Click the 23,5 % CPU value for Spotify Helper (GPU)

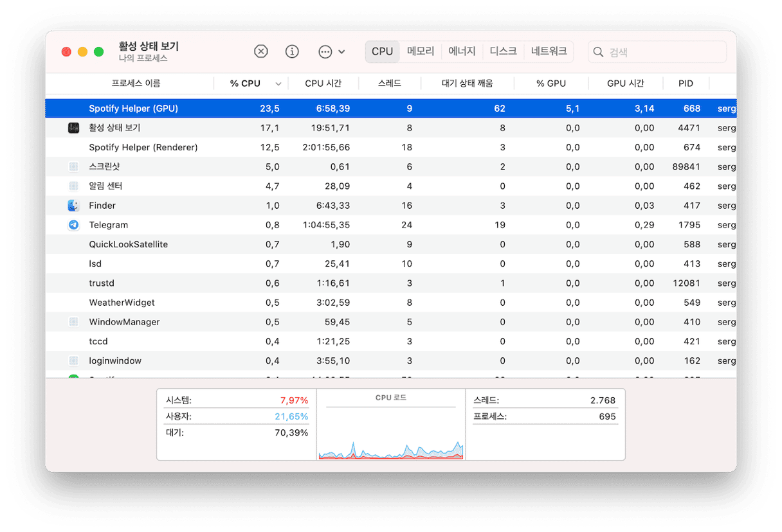[270, 109]
